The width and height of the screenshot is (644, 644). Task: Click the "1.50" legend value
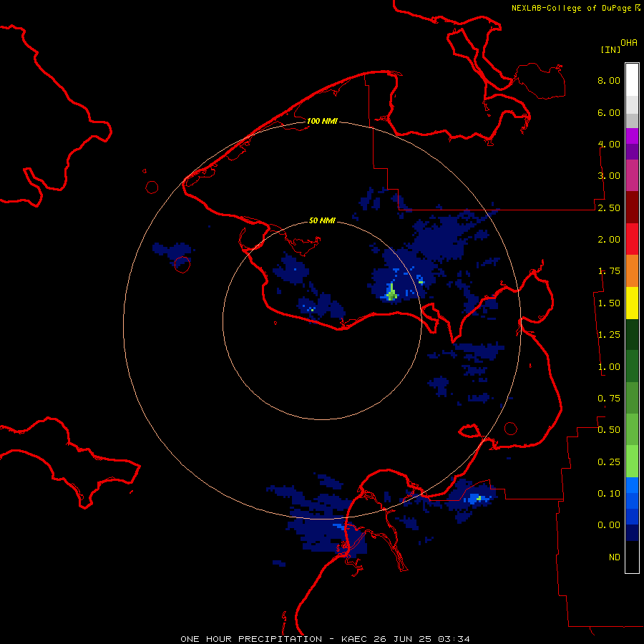tap(609, 303)
